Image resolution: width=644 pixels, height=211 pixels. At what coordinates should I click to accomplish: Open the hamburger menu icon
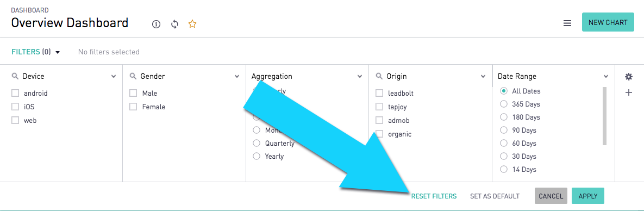click(x=567, y=23)
